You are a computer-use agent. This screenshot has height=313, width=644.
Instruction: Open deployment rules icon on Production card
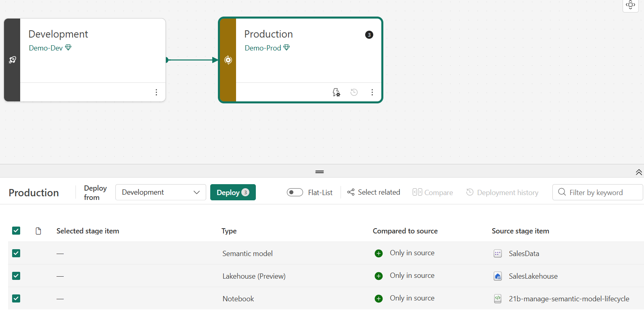pyautogui.click(x=336, y=92)
